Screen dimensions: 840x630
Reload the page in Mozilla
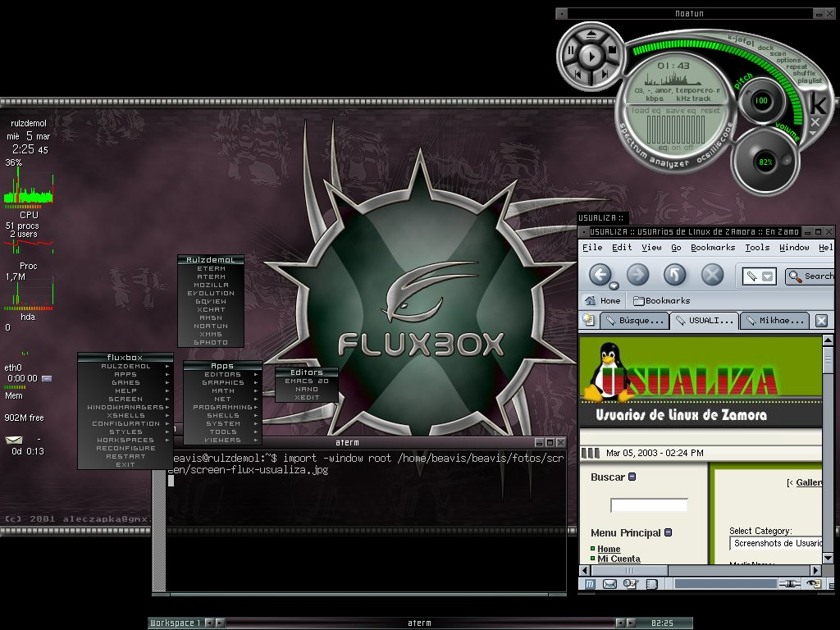tap(674, 275)
